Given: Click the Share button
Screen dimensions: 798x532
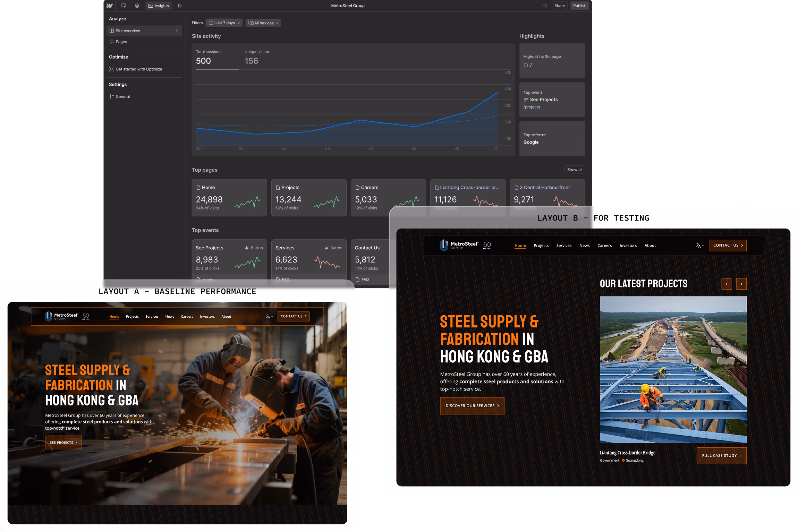Looking at the screenshot, I should (x=559, y=6).
